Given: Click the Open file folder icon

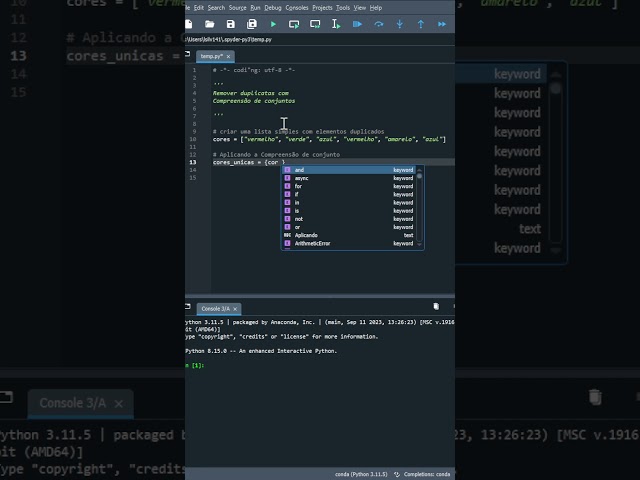Looking at the screenshot, I should 209,24.
